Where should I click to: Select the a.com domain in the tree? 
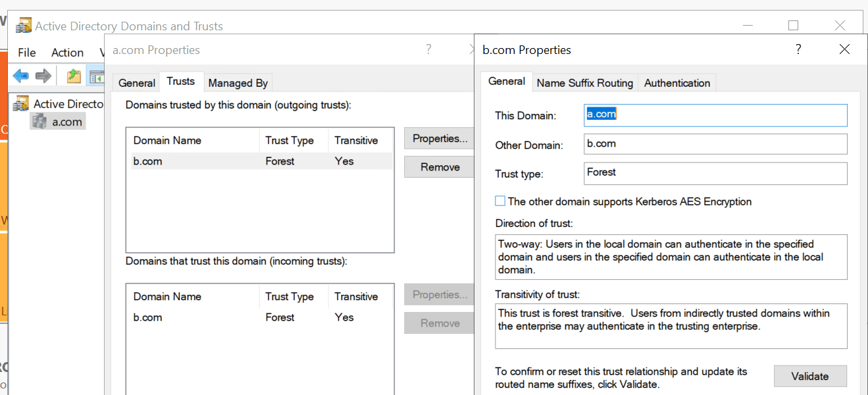pyautogui.click(x=59, y=122)
